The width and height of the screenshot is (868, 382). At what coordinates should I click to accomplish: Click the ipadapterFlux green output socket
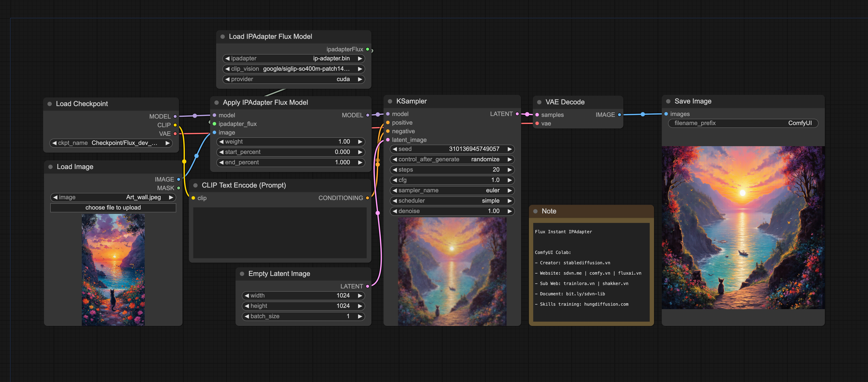(368, 50)
